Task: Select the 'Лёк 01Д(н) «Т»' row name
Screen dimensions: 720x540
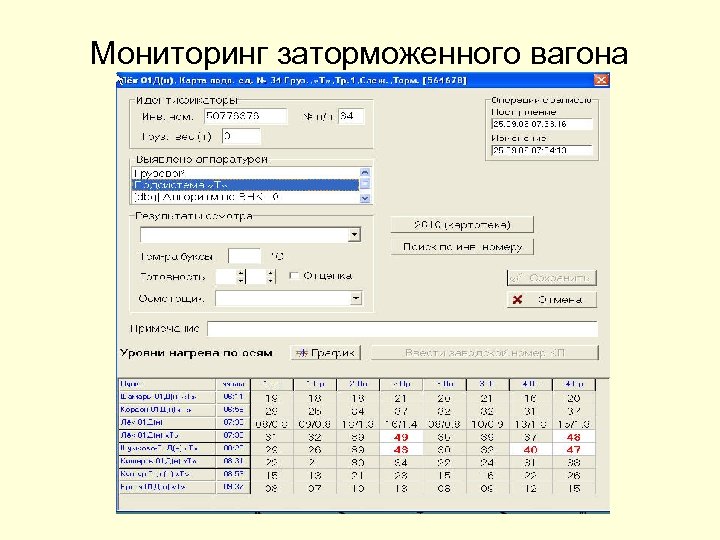Action: click(167, 435)
